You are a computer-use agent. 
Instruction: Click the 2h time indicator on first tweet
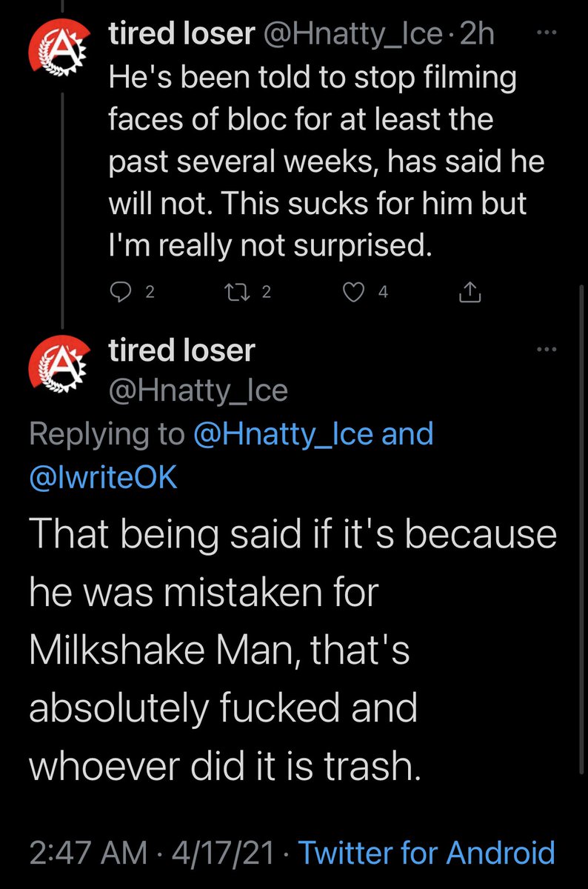(x=477, y=35)
